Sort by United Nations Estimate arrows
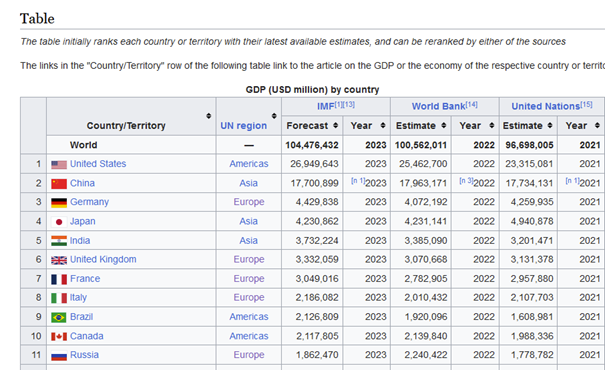Viewport: 605px width, 370px height. [550, 125]
